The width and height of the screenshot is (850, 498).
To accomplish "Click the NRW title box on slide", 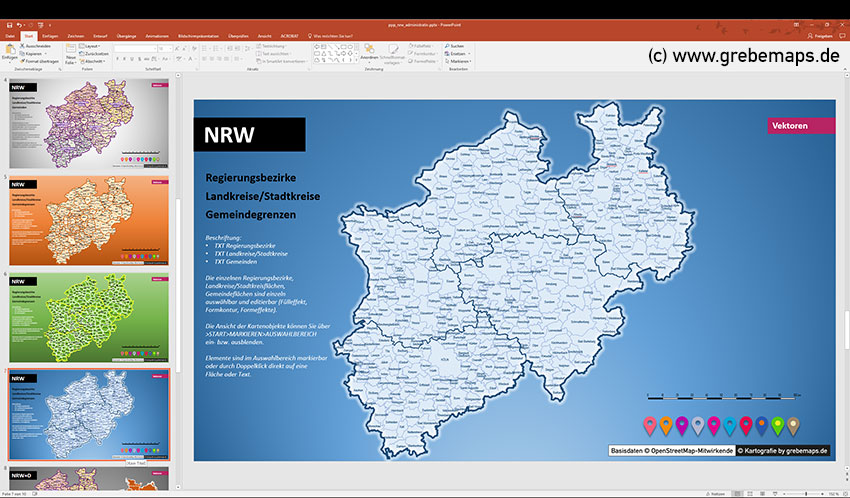I will coord(249,135).
